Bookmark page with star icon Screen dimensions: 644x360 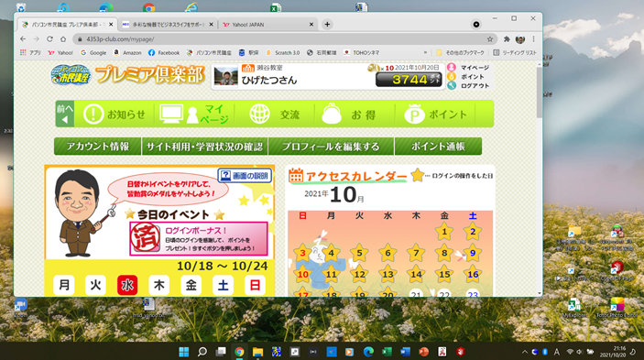pos(489,39)
